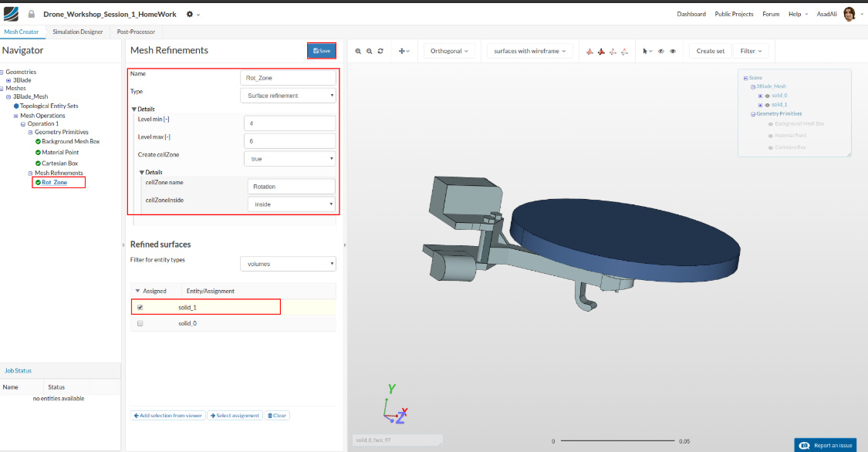868x452 pixels.
Task: Click the Create set button
Action: click(710, 51)
